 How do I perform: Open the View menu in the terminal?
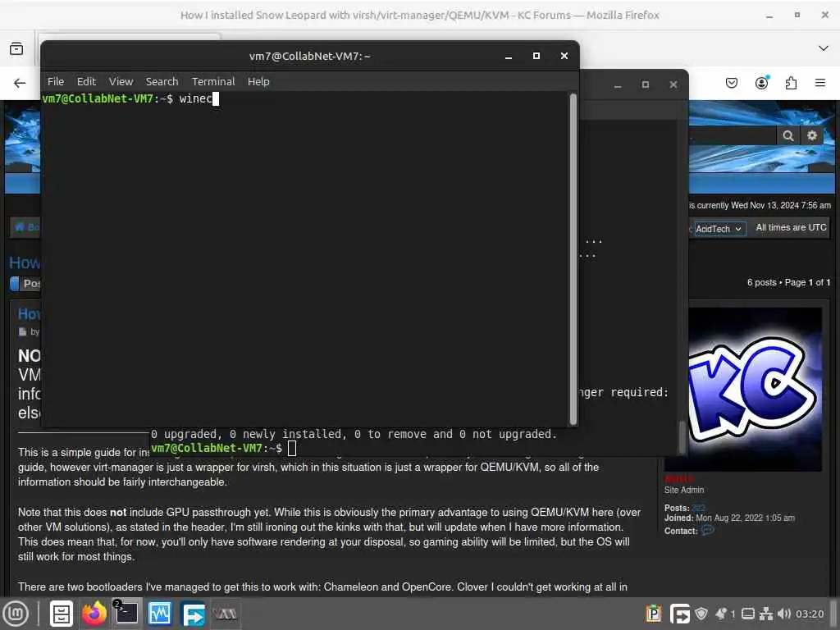121,81
